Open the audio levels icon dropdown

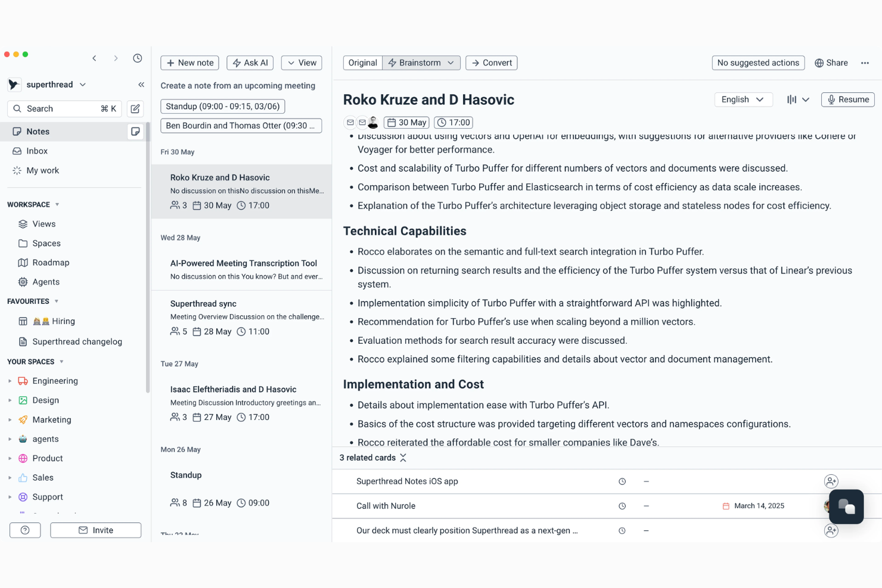(797, 99)
